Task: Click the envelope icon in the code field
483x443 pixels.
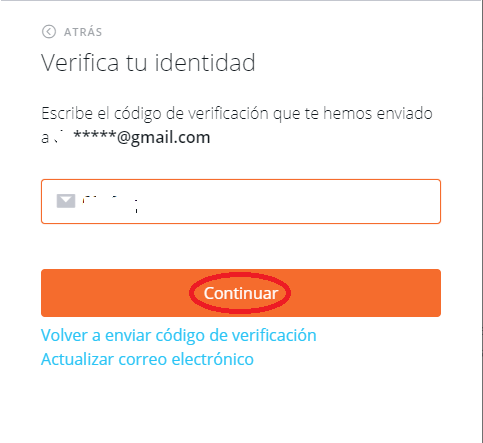Action: [x=66, y=201]
